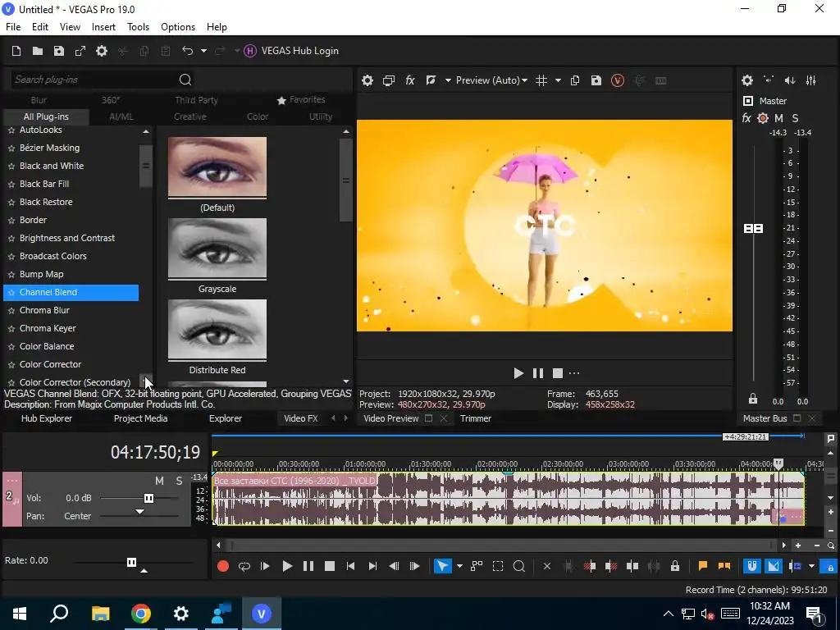Toggle Enable Snapping magnet icon

click(751, 566)
